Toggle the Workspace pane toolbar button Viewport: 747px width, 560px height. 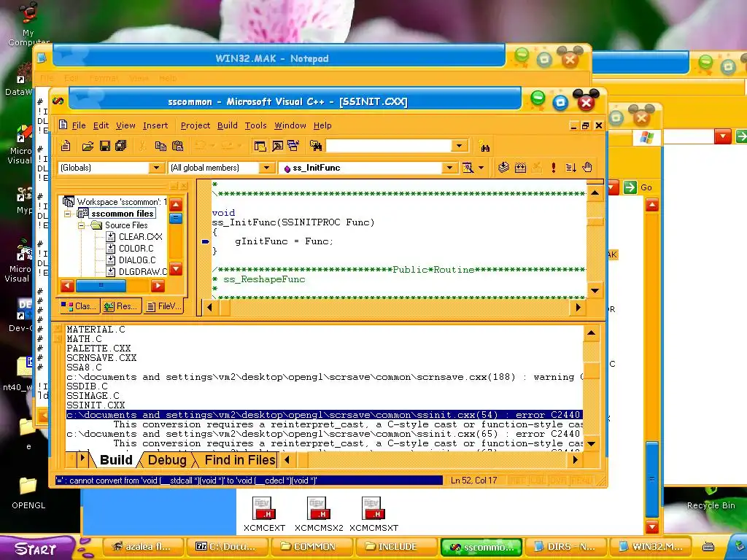click(260, 146)
